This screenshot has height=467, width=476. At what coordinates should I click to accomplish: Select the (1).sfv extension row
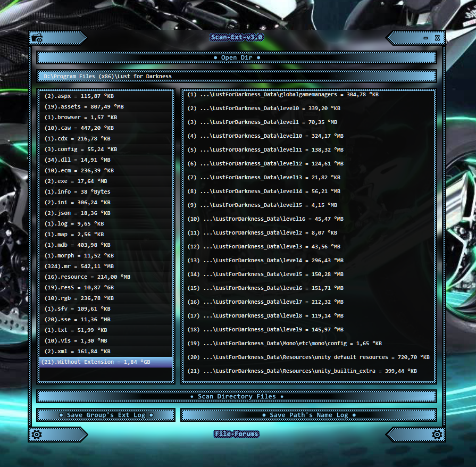coord(106,308)
